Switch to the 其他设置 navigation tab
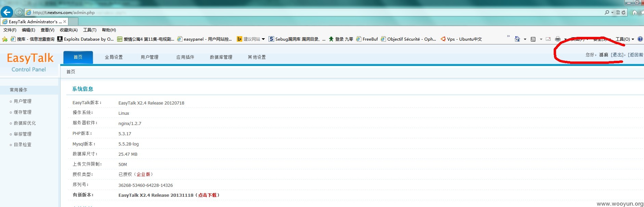Image resolution: width=644 pixels, height=207 pixels. [x=257, y=57]
